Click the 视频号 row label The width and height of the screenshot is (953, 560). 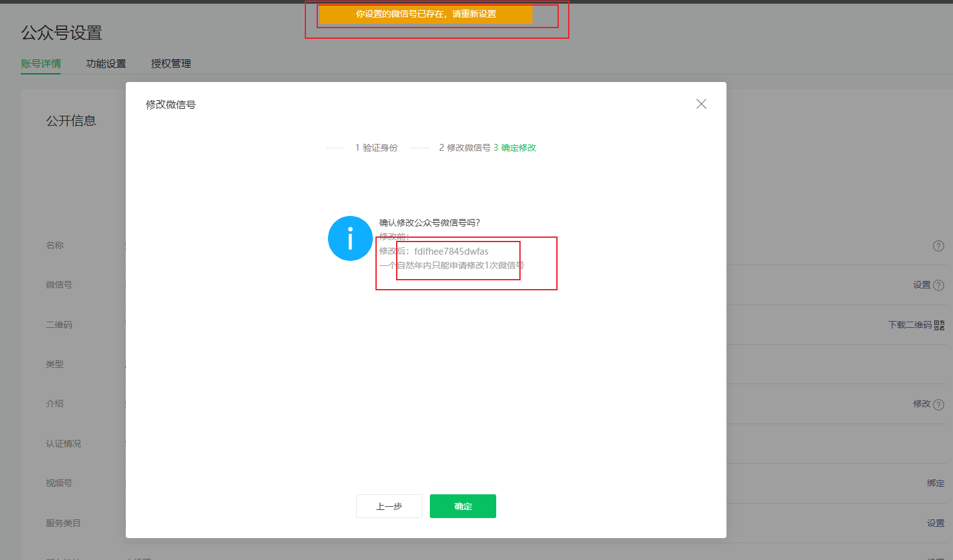coord(59,483)
